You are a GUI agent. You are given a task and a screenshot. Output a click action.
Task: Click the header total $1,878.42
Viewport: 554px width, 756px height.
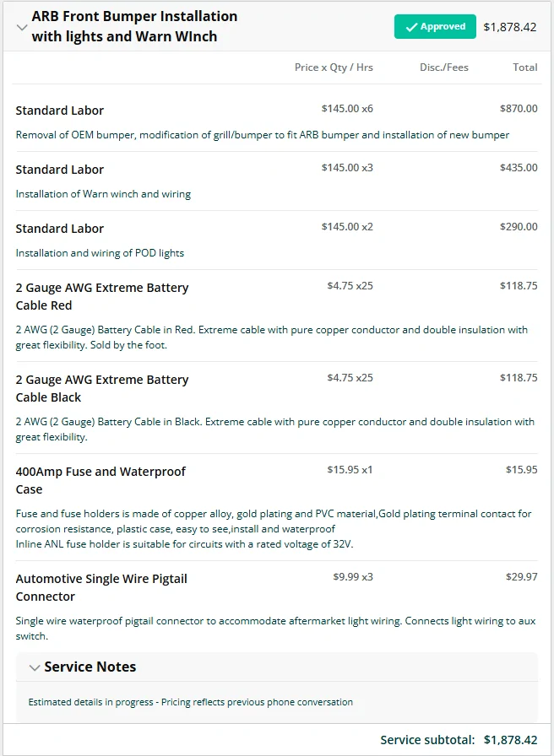pyautogui.click(x=510, y=27)
